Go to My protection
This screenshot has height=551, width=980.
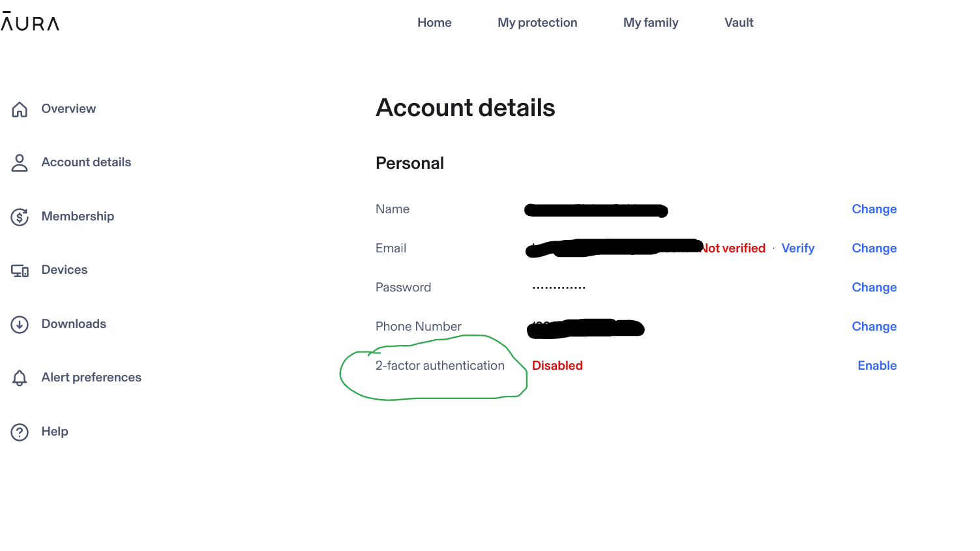[537, 22]
